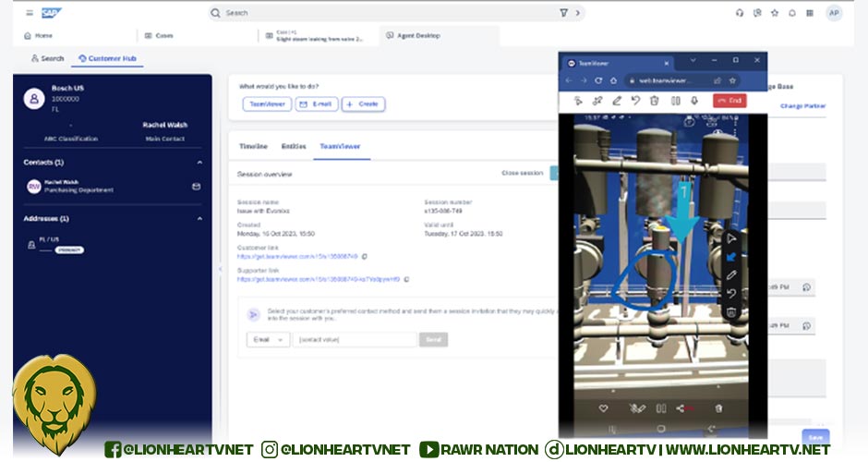Click the trash icon in TeamViewer toolbar
Image resolution: width=868 pixels, height=462 pixels.
click(x=655, y=101)
